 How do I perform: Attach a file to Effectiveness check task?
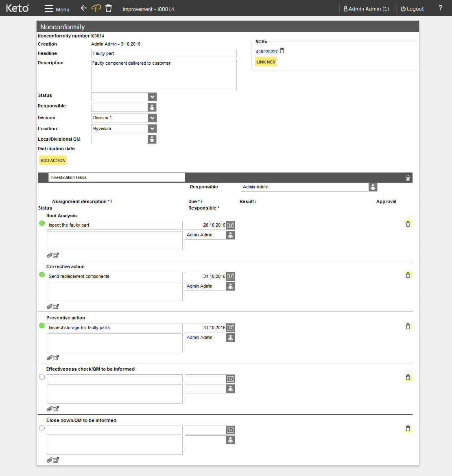(50, 409)
